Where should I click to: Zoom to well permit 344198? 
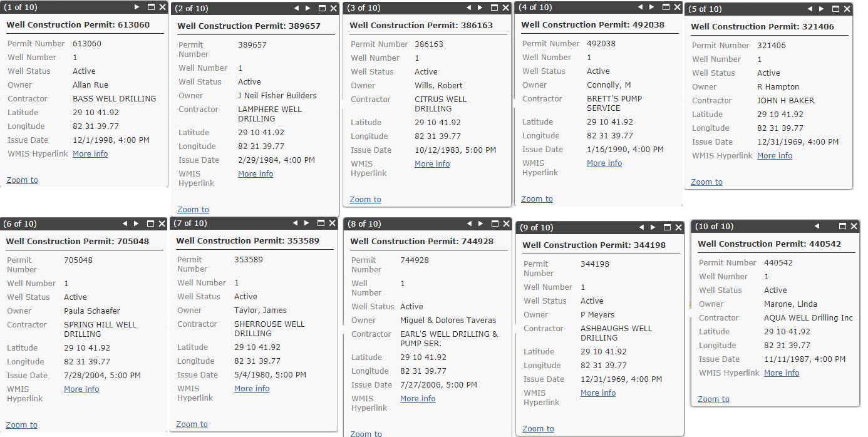click(538, 428)
